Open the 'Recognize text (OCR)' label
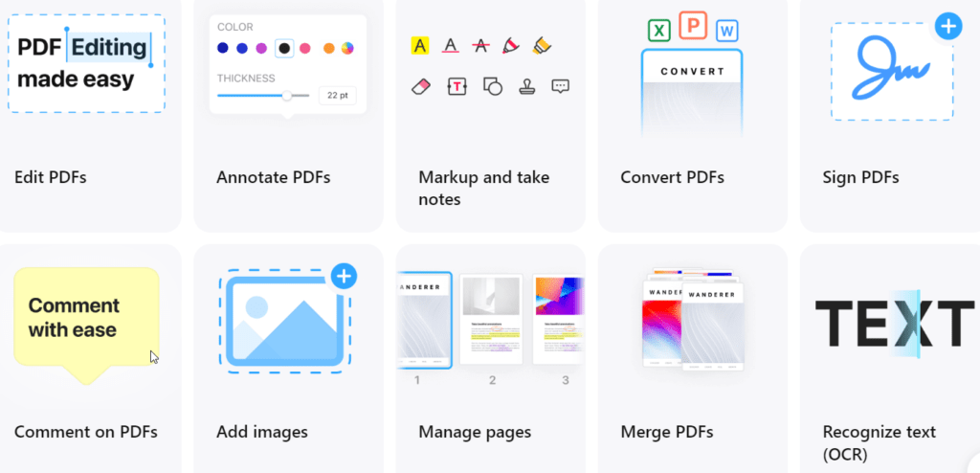 tap(879, 443)
